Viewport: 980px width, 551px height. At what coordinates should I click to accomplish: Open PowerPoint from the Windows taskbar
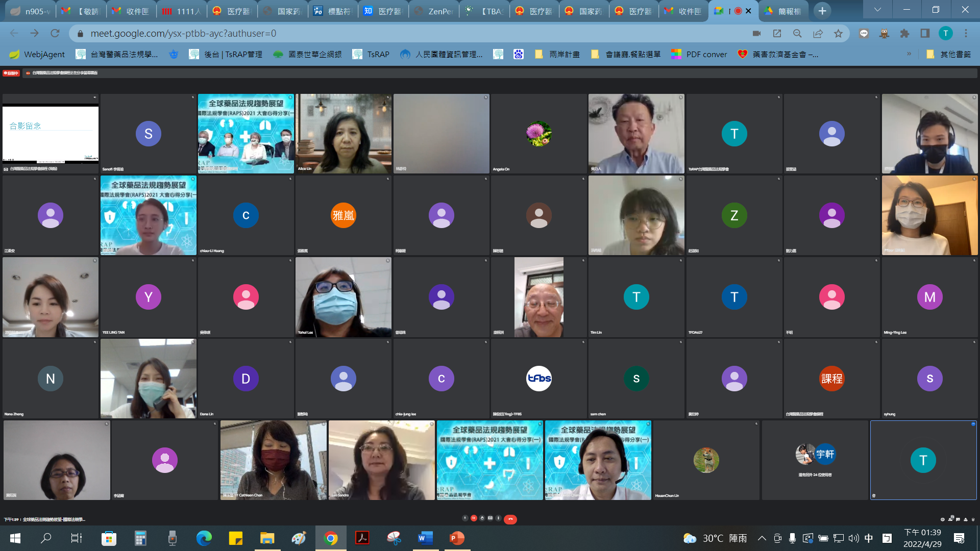tap(456, 538)
